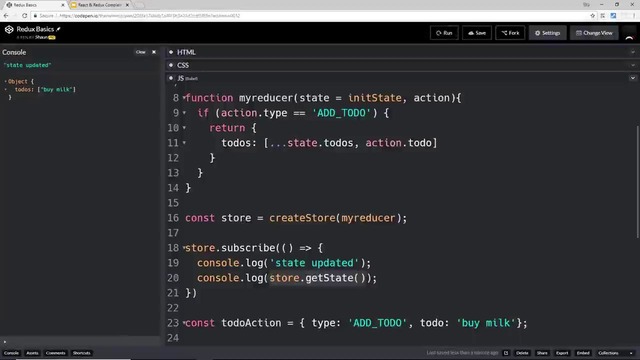This screenshot has height=360, width=640.
Task: Open pen Settings
Action: (548, 33)
